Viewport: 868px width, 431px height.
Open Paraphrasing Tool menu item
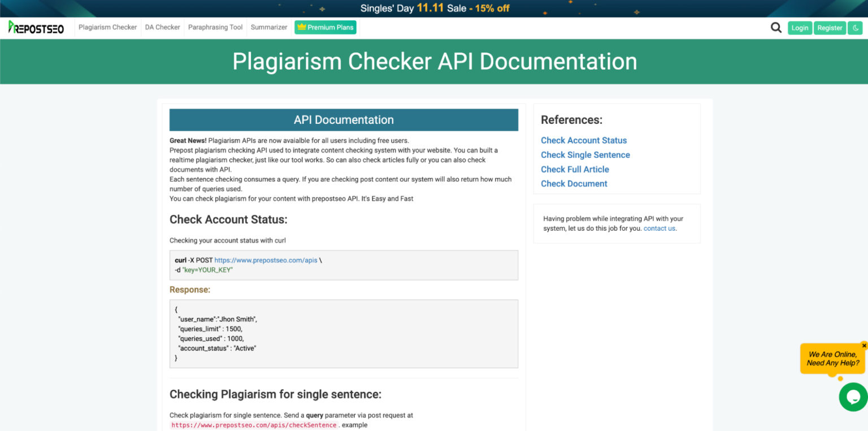[215, 27]
